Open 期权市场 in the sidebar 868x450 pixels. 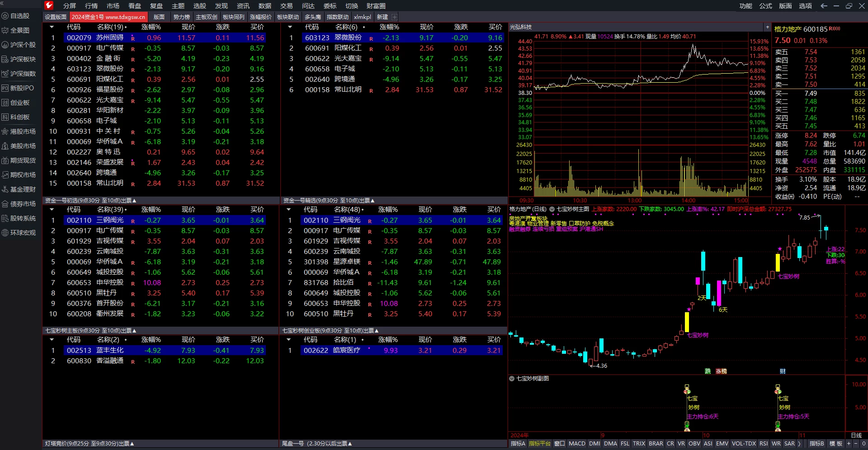coord(19,175)
